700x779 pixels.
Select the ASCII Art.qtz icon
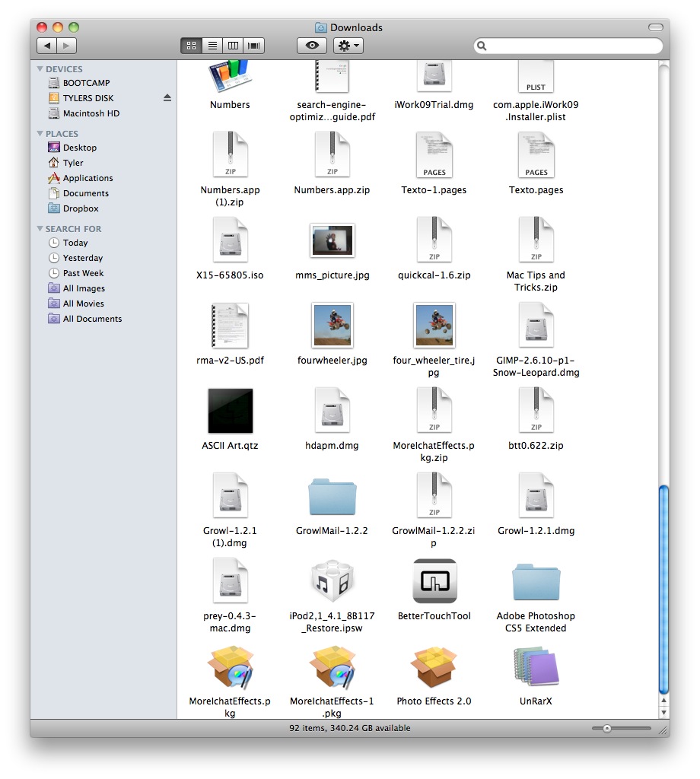click(x=230, y=411)
